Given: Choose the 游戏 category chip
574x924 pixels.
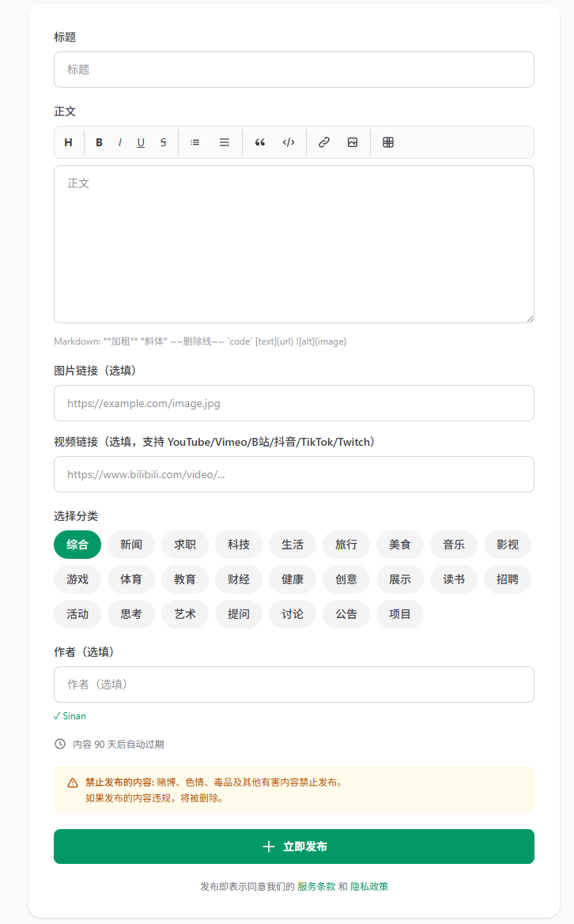Looking at the screenshot, I should point(77,579).
